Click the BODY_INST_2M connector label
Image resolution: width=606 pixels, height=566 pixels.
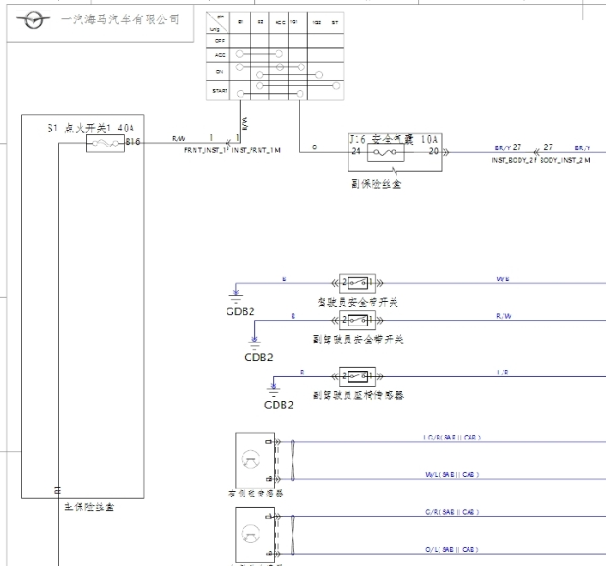pos(565,160)
